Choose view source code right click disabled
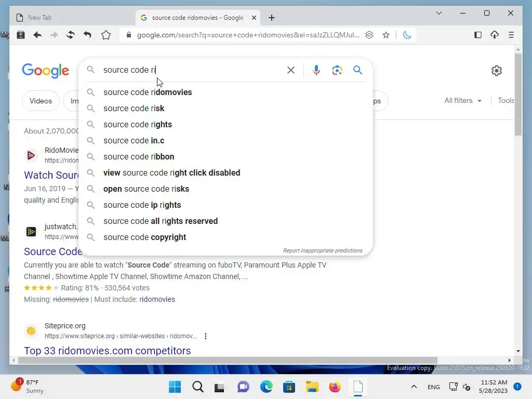532x399 pixels. tap(226, 172)
